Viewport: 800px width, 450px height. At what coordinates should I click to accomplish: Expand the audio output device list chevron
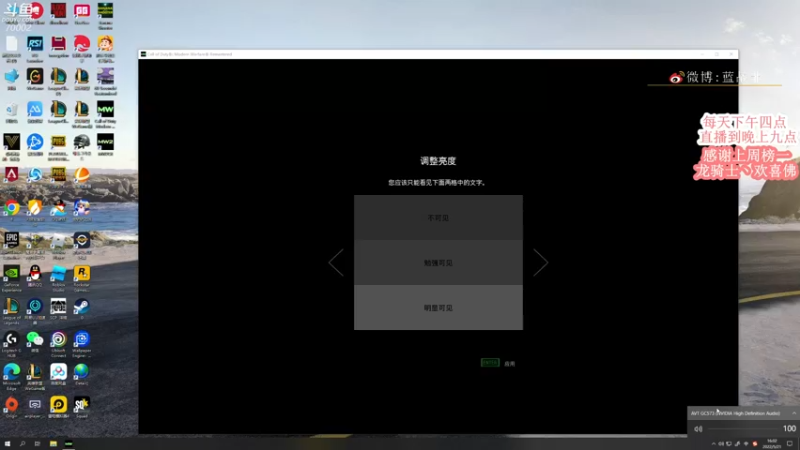coord(794,413)
